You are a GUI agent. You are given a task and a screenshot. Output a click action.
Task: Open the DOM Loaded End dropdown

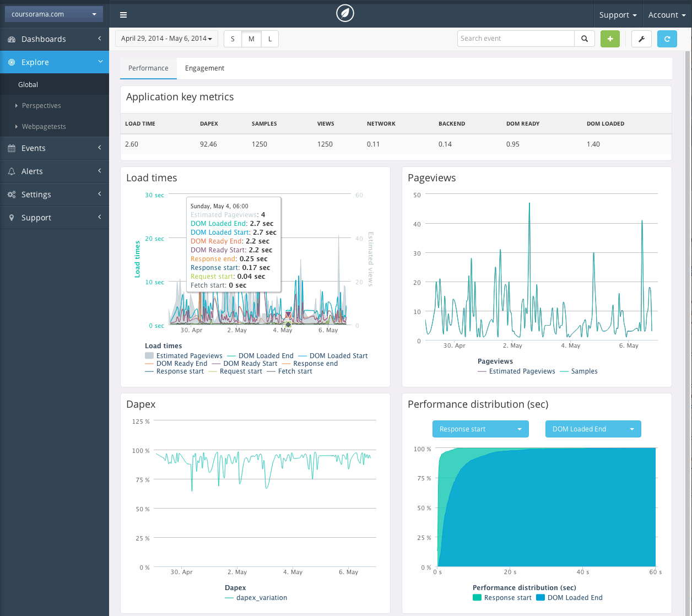593,429
